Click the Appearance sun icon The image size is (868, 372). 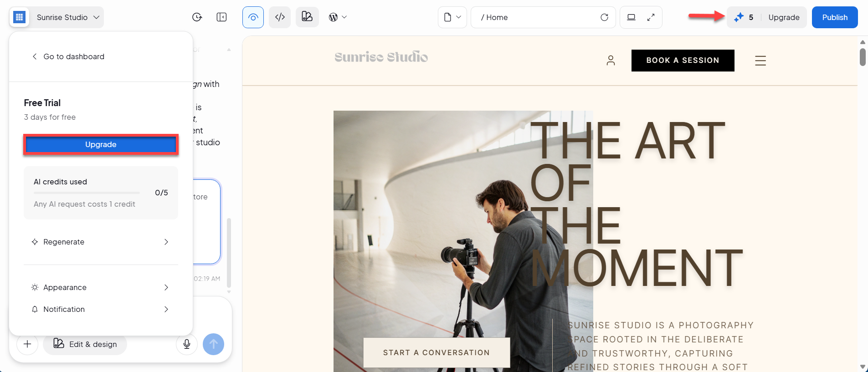[x=35, y=287]
